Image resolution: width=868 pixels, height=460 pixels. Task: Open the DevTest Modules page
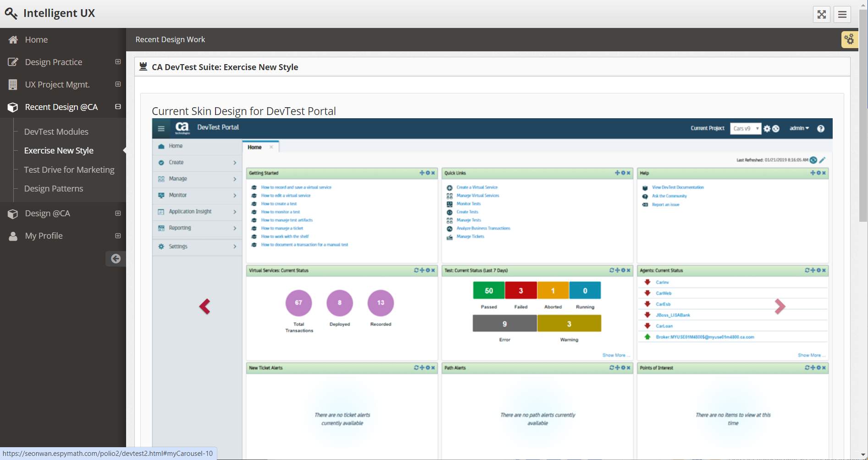(x=56, y=132)
